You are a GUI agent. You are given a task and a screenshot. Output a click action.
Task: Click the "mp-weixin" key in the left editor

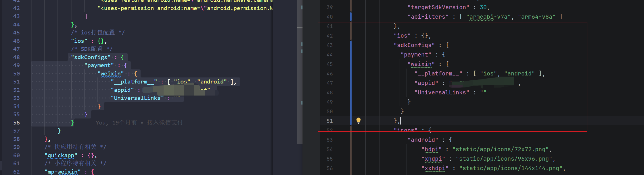pyautogui.click(x=63, y=172)
